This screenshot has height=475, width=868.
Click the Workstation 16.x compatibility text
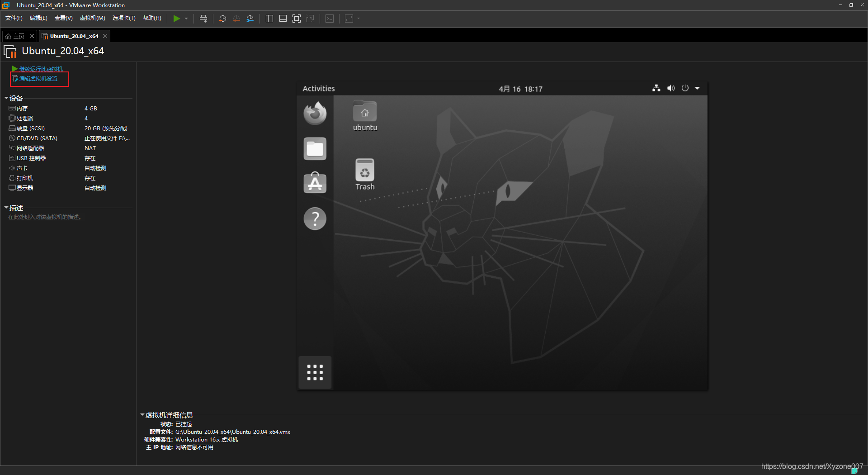click(207, 440)
